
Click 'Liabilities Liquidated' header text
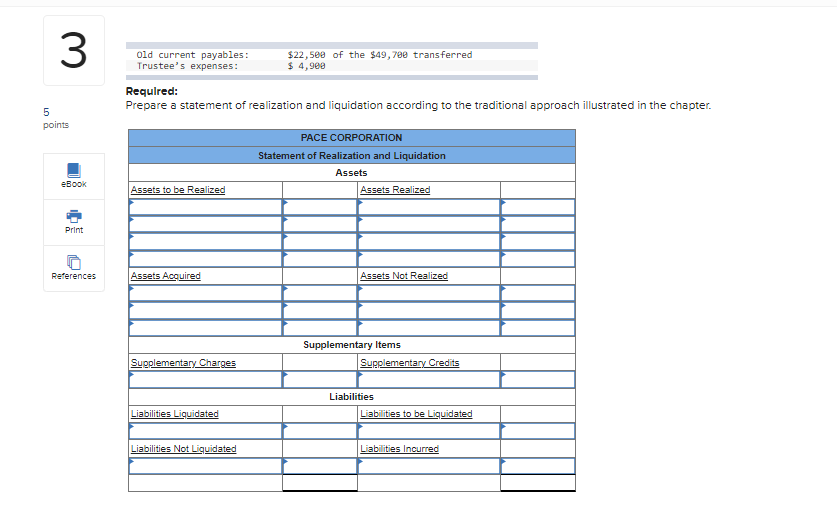pos(175,414)
